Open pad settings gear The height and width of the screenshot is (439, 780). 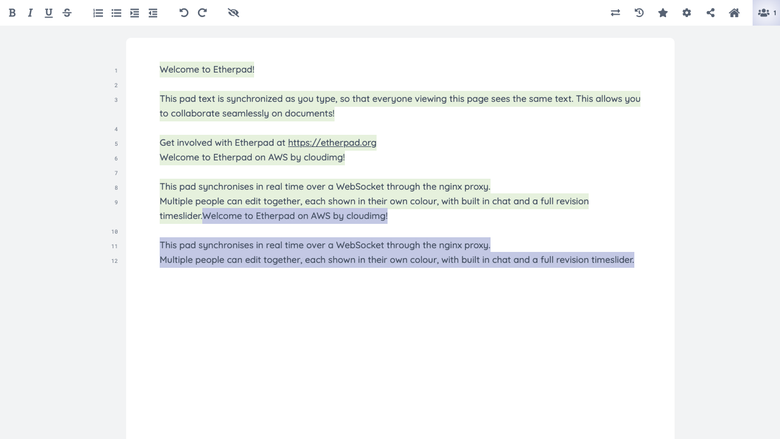click(x=686, y=13)
